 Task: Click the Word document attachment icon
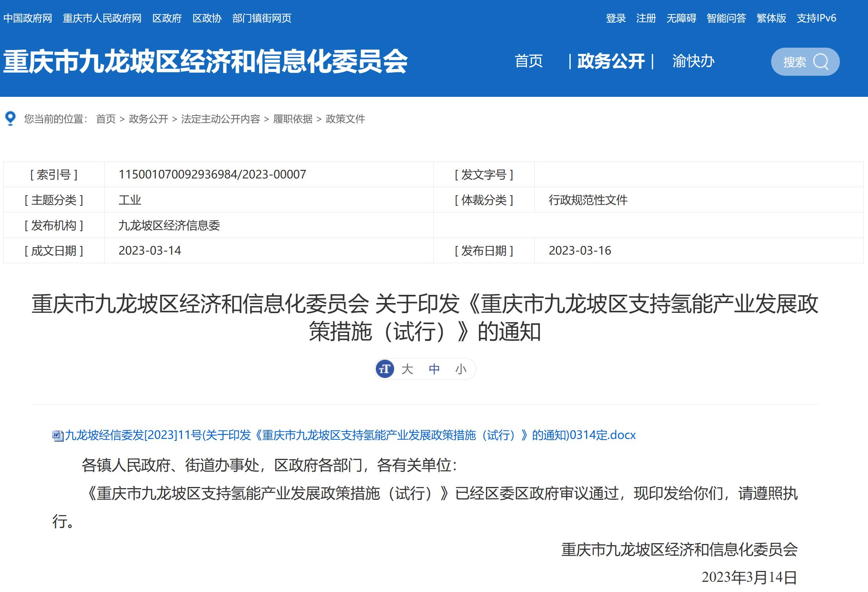58,435
